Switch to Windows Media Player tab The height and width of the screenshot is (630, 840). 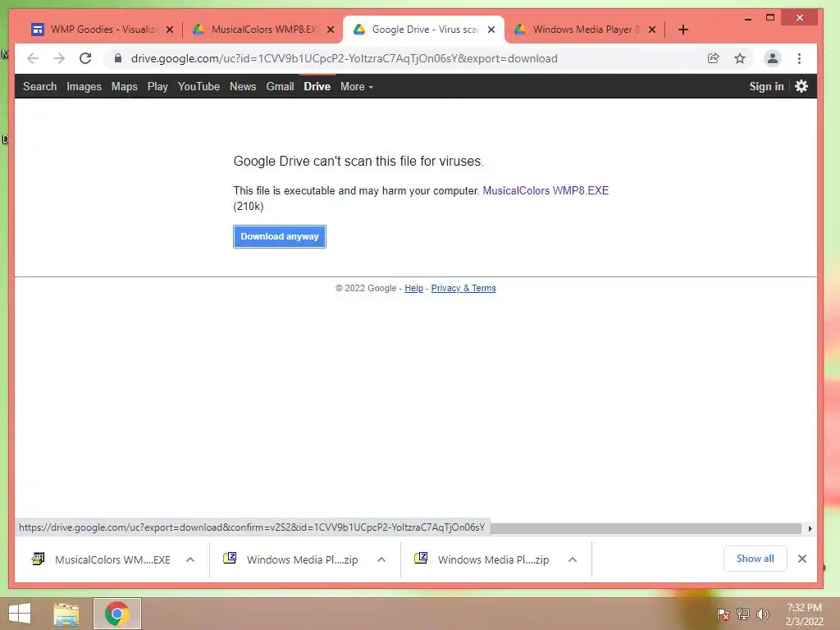pyautogui.click(x=584, y=30)
